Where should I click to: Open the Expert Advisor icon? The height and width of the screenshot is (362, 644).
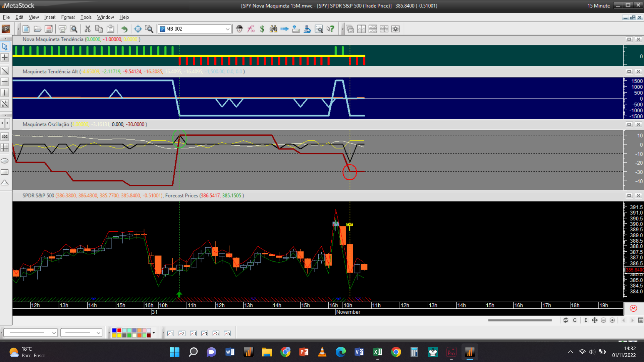pyautogui.click(x=239, y=29)
